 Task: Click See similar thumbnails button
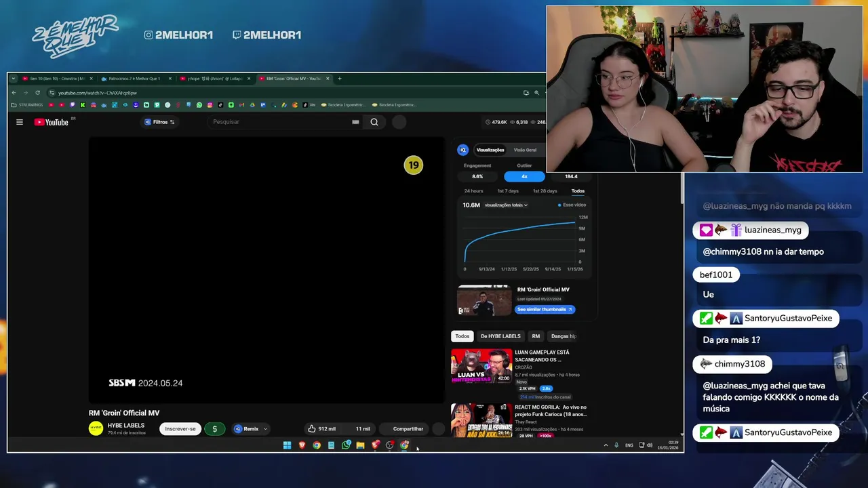point(545,309)
